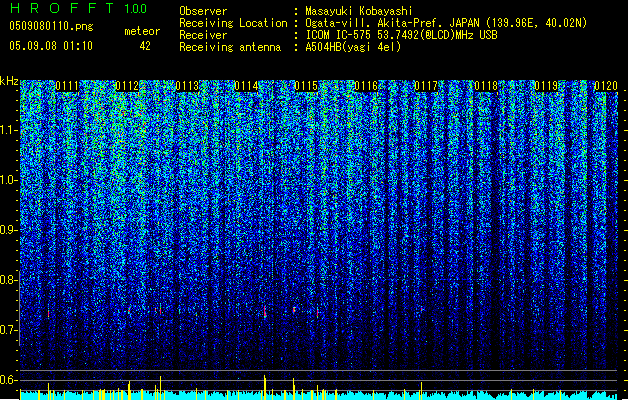Click the 'meteor' count label
Image resolution: width=629 pixels, height=400 pixels.
[142, 31]
